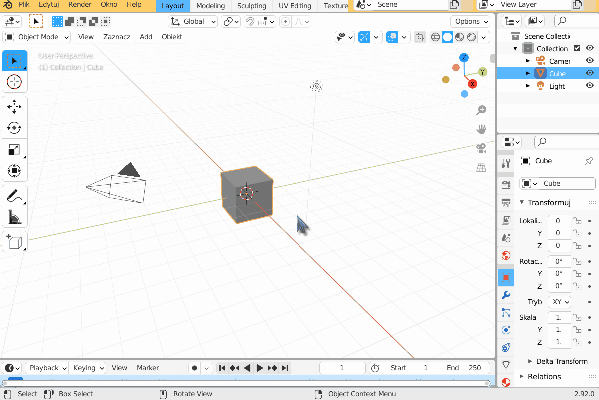This screenshot has height=400, width=599.
Task: Uncheck the Collection exclude checkbox
Action: pos(577,48)
